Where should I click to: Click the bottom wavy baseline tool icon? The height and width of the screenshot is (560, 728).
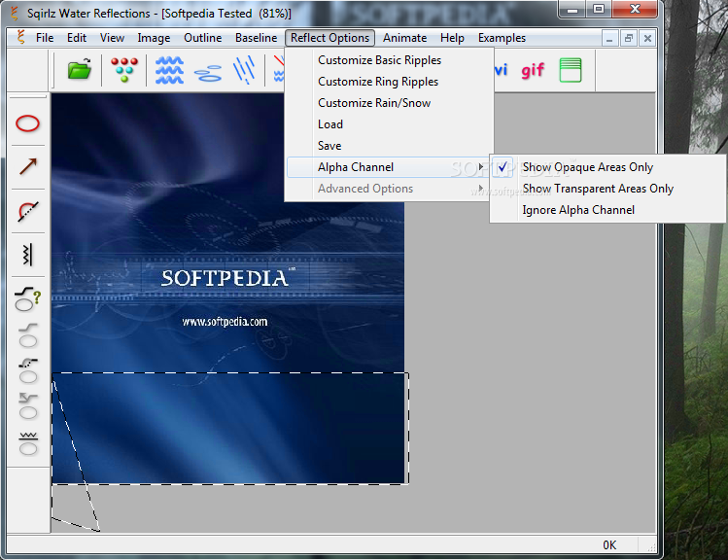28,443
